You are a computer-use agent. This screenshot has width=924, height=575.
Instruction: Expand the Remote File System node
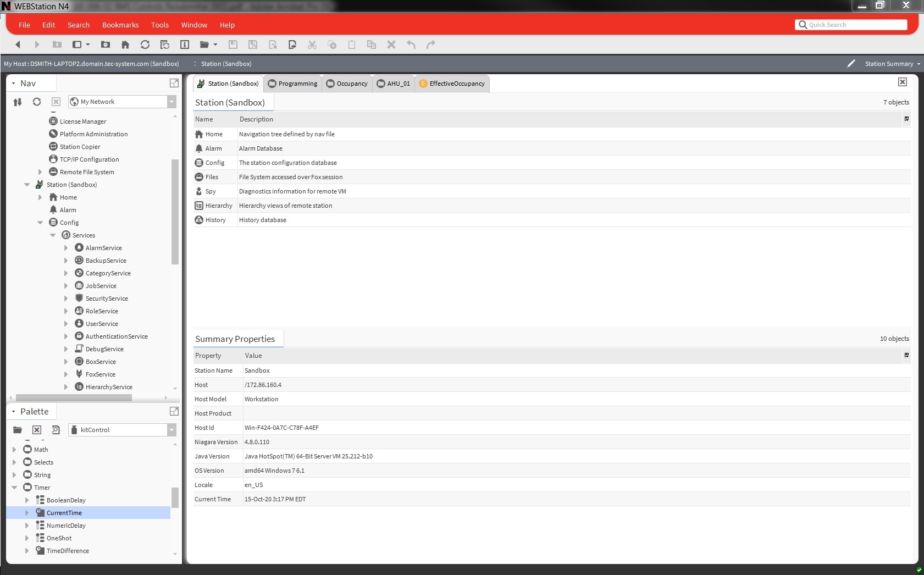(x=40, y=172)
